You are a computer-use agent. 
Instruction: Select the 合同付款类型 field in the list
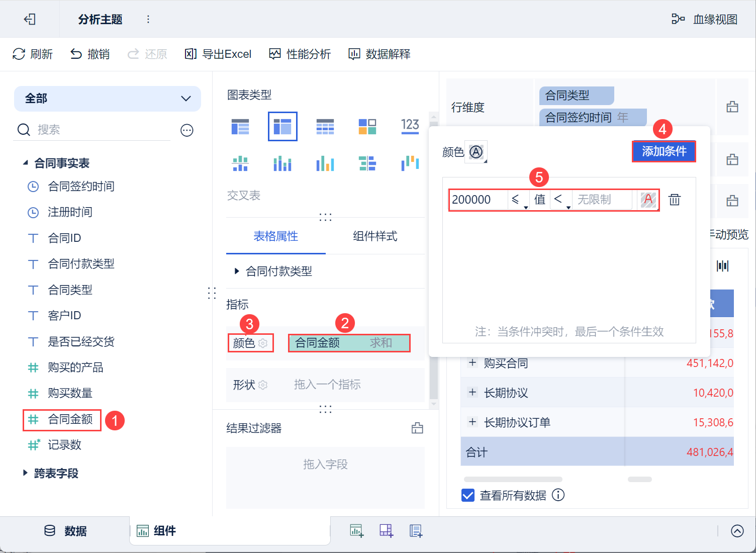click(x=71, y=264)
